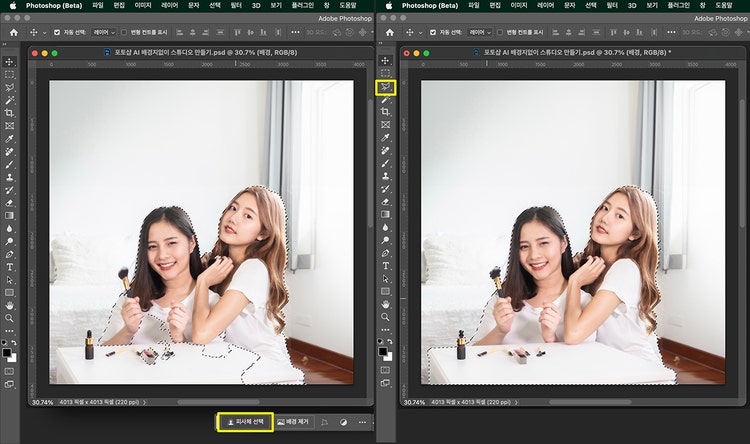Viewport: 750px width, 444px height.
Task: Open the 레이어 dropdown in right window options bar
Action: point(480,33)
